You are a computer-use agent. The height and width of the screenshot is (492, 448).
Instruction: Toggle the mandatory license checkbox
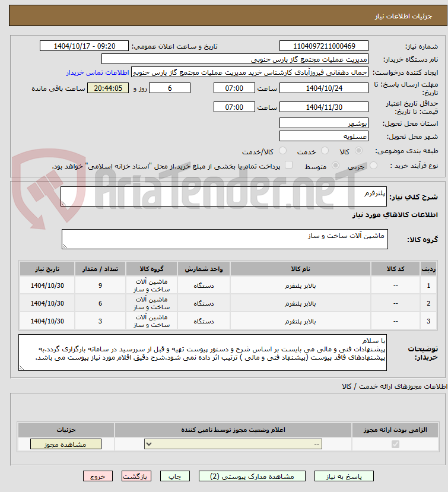[395, 444]
